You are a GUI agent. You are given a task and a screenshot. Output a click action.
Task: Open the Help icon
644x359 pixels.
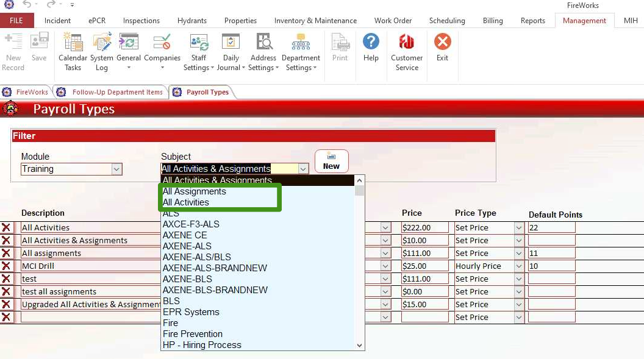371,48
